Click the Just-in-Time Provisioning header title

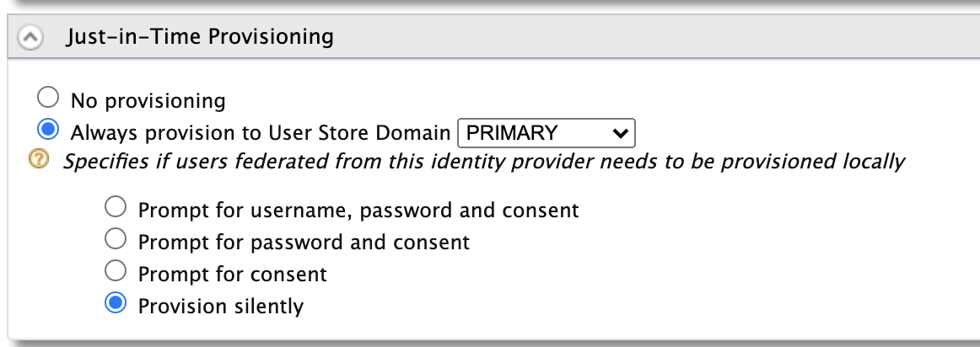[x=199, y=37]
